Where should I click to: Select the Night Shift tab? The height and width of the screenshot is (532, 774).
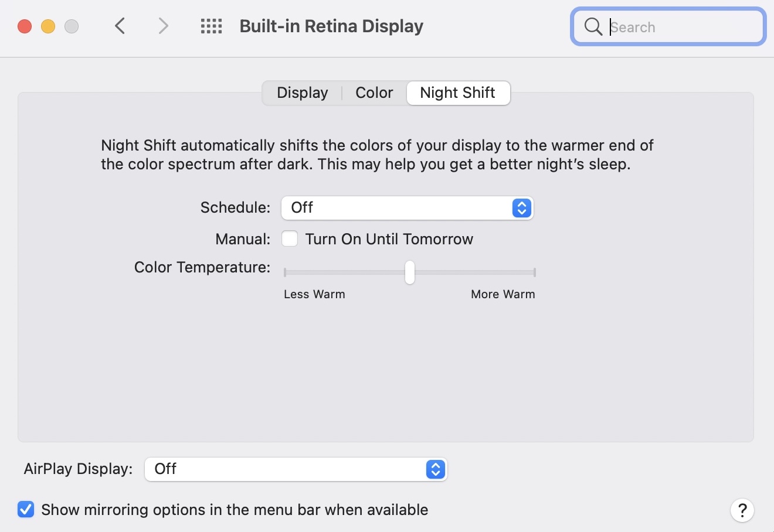(x=457, y=93)
